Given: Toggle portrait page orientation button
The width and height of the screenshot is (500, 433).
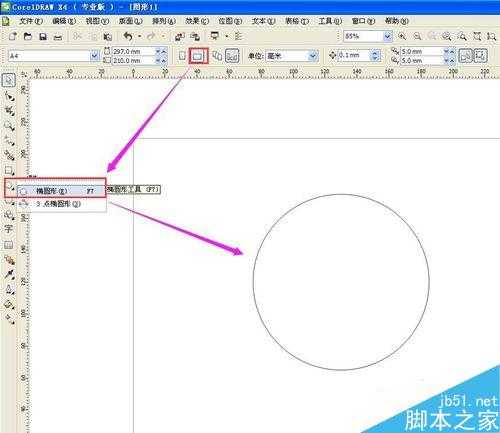Looking at the screenshot, I should pos(182,56).
